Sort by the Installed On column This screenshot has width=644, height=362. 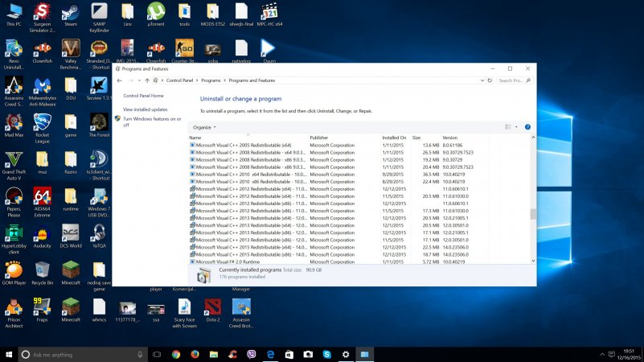pyautogui.click(x=395, y=138)
